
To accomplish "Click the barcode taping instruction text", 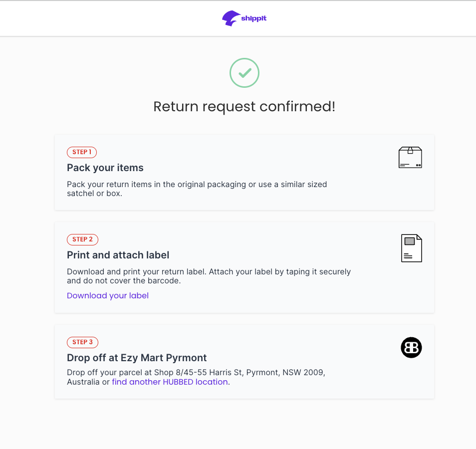I will 209,276.
